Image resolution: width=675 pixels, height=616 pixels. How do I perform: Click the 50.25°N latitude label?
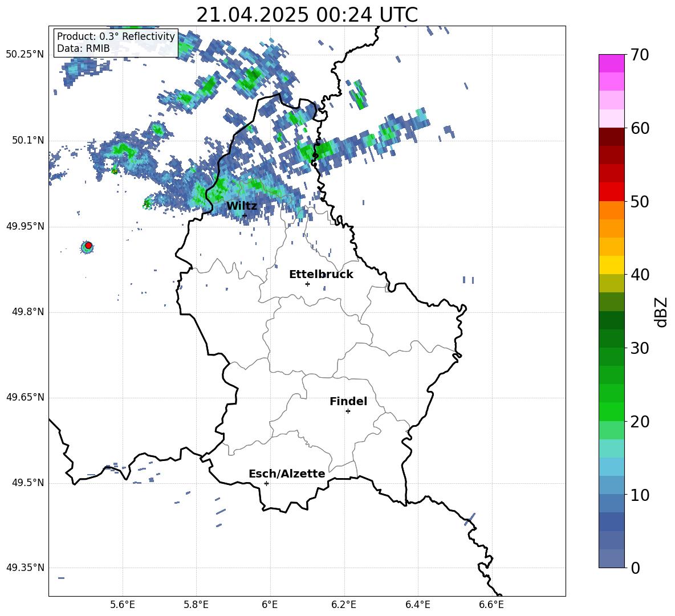point(25,55)
